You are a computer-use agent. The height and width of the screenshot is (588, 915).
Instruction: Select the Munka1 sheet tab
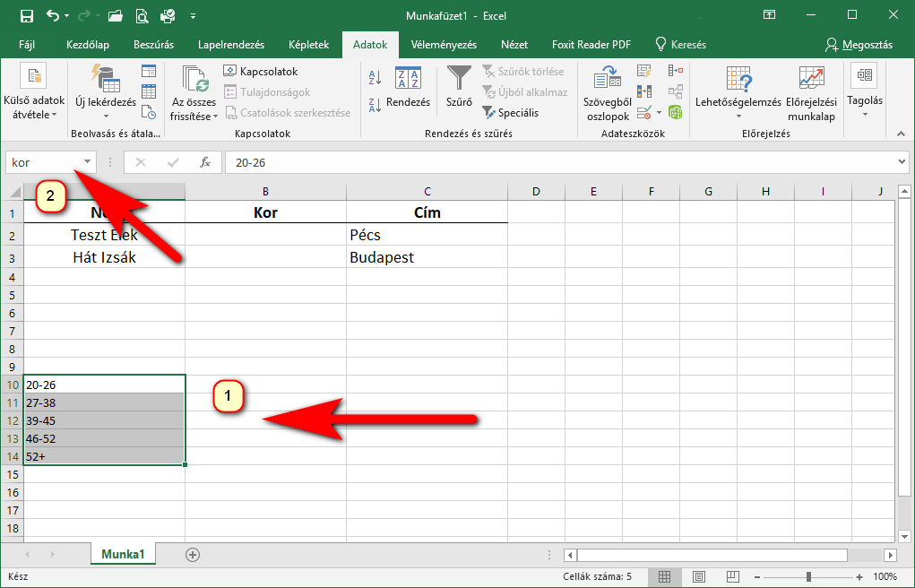pyautogui.click(x=123, y=554)
